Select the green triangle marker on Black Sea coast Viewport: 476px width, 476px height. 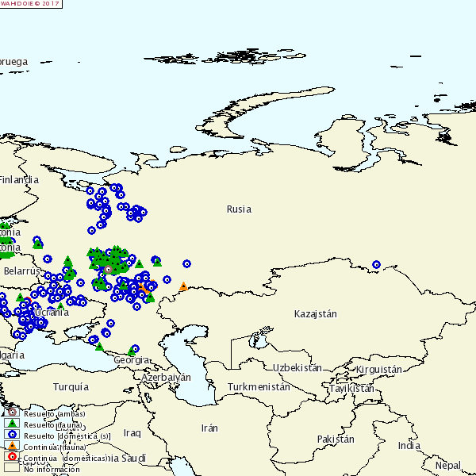(99, 346)
